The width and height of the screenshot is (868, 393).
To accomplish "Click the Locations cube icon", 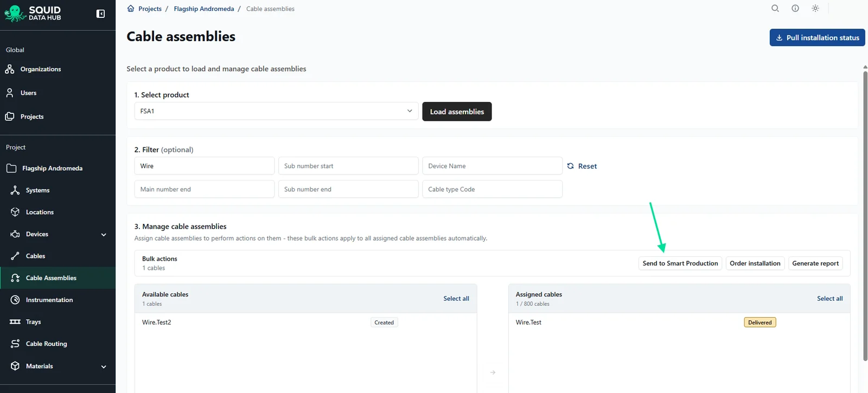I will pos(15,212).
